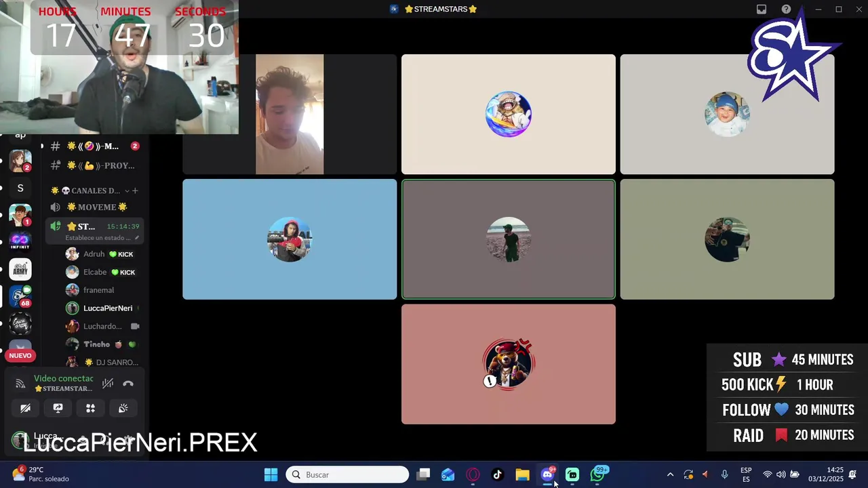
Task: Focus pink tile with bear avatar
Action: [x=509, y=364]
